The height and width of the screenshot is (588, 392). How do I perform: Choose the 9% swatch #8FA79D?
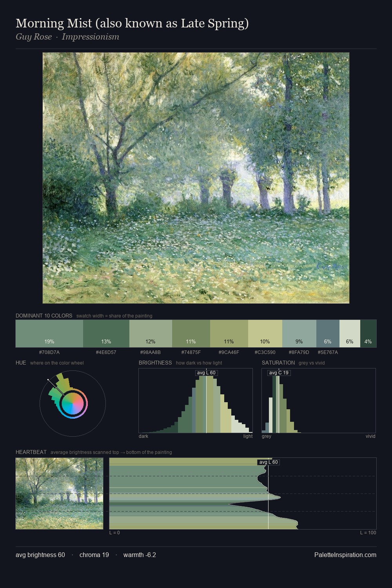pos(299,334)
